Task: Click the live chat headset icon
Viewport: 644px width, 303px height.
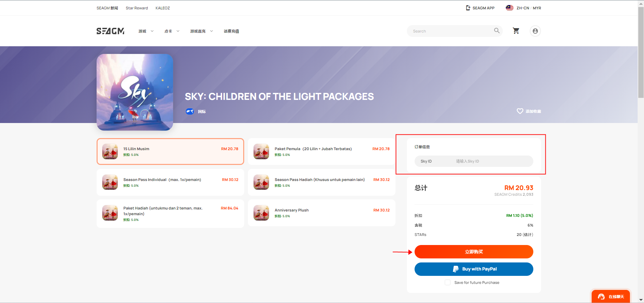Action: coord(601,297)
